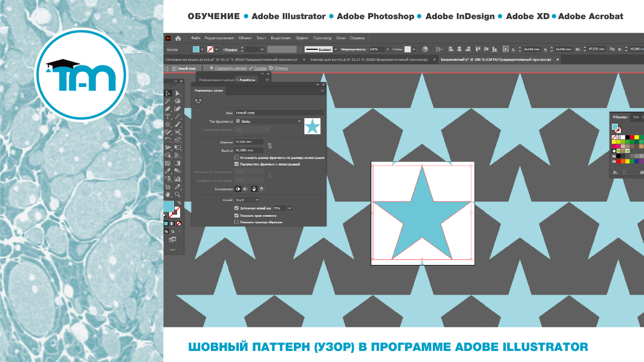Open the Эффект menu
Image resolution: width=644 pixels, height=362 pixels.
click(302, 38)
